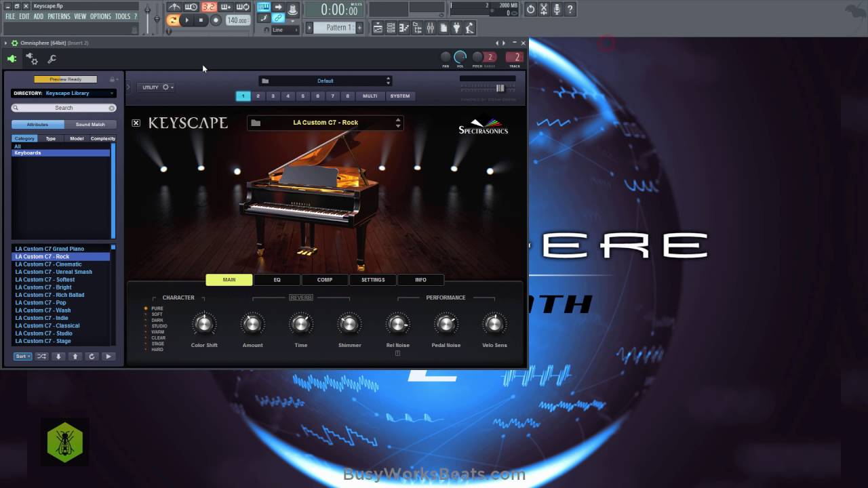Screen dimensions: 868x488
Task: Open the plugin picker plug icon
Action: point(456,28)
